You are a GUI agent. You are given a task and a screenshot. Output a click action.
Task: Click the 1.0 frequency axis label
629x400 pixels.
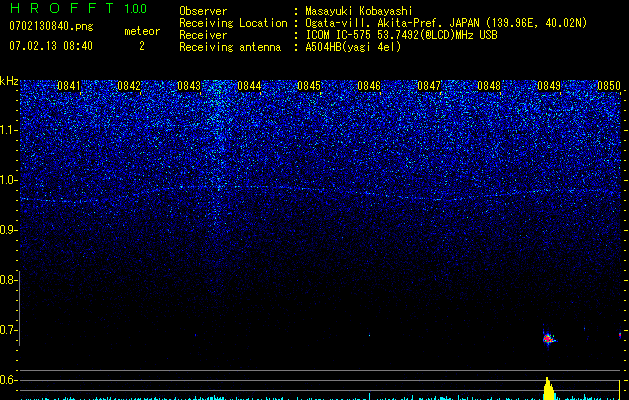pyautogui.click(x=9, y=180)
